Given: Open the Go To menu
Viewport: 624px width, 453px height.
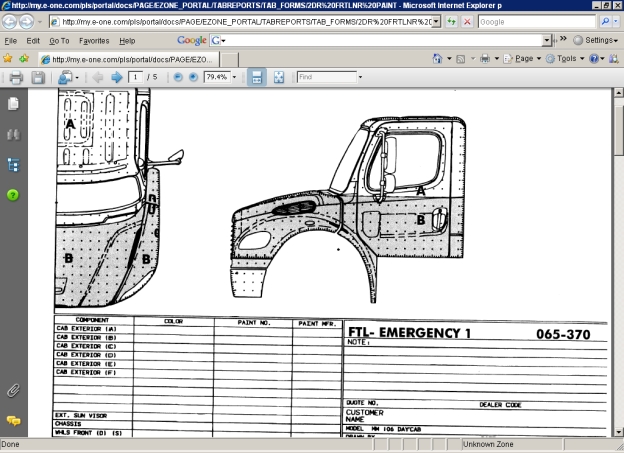Looking at the screenshot, I should click(59, 41).
